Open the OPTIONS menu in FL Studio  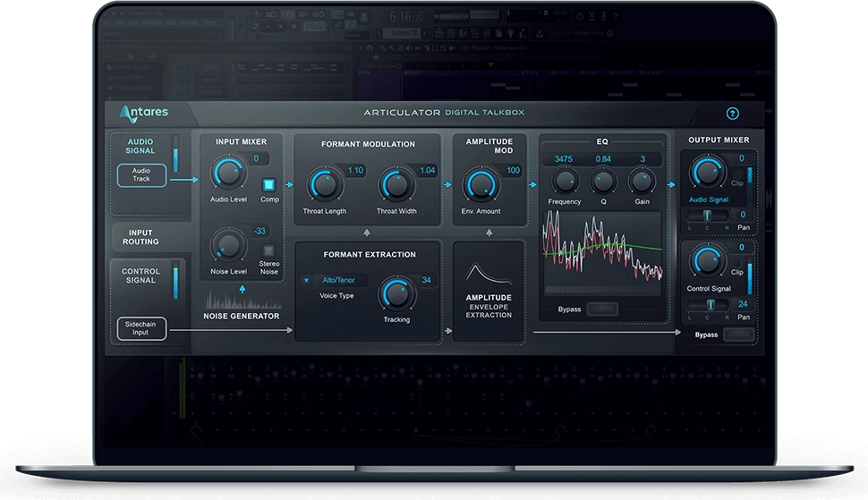190,22
